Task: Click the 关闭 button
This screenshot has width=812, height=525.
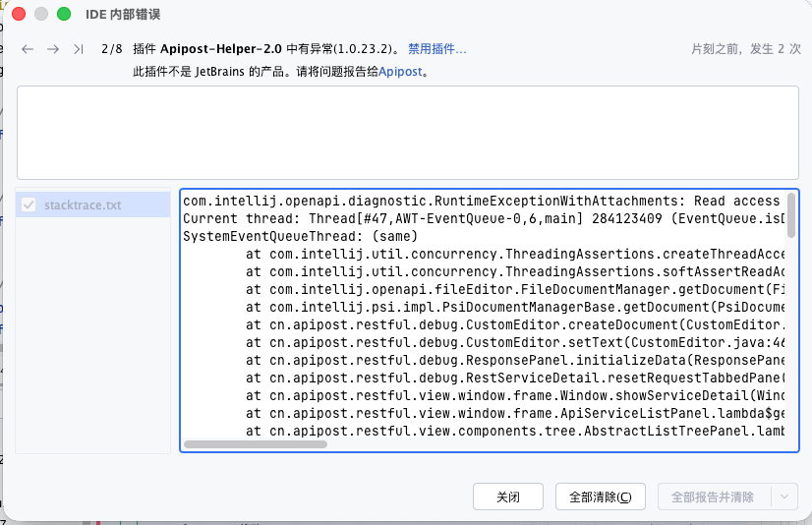Action: tap(508, 497)
